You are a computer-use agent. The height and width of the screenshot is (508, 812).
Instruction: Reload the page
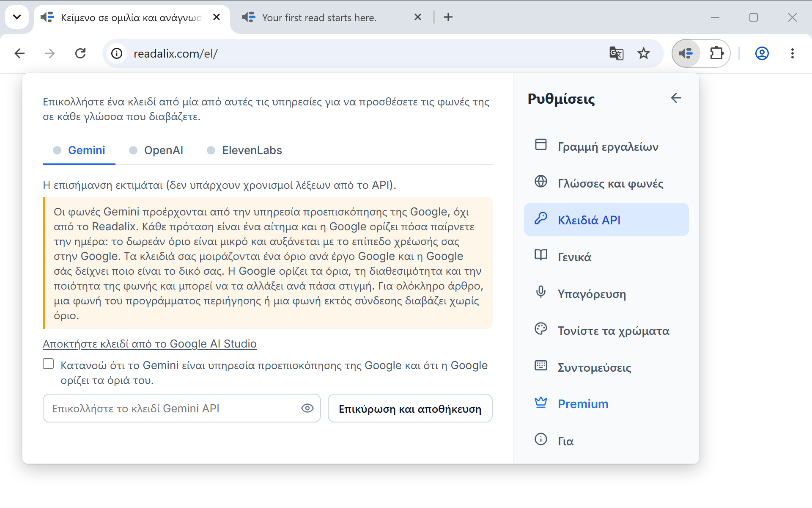(x=80, y=53)
